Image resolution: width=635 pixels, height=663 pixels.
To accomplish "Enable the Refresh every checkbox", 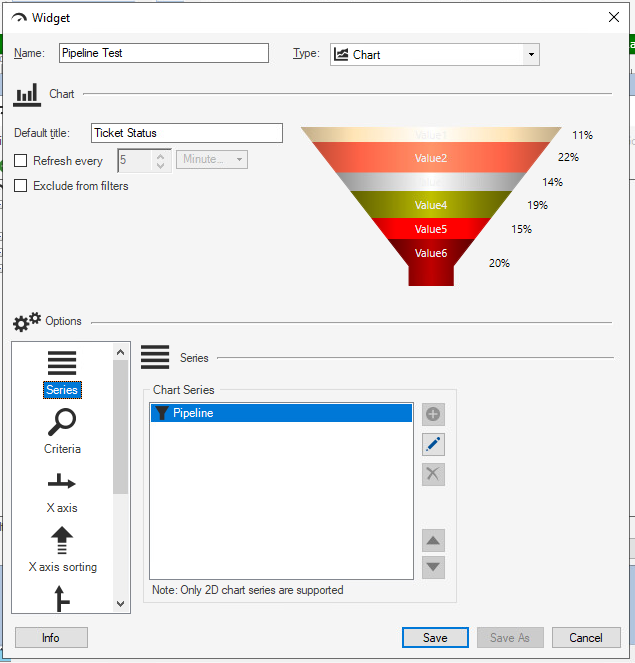I will point(21,161).
